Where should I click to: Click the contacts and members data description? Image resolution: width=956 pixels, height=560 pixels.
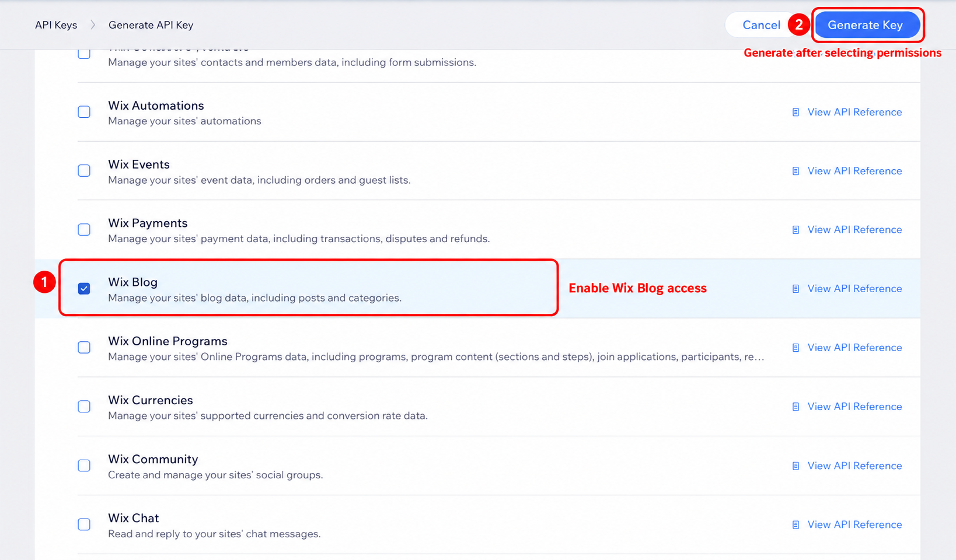(x=292, y=62)
